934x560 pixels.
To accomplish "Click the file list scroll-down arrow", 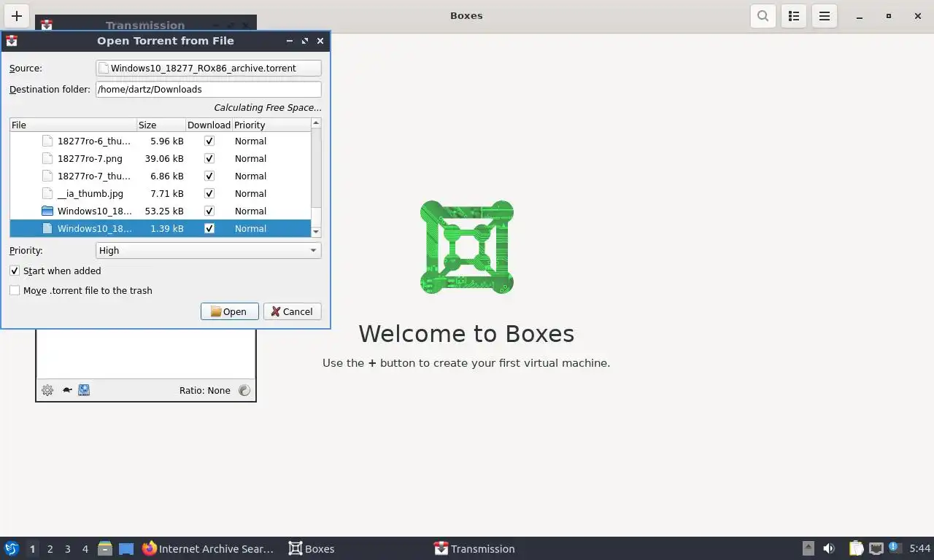I will point(316,232).
